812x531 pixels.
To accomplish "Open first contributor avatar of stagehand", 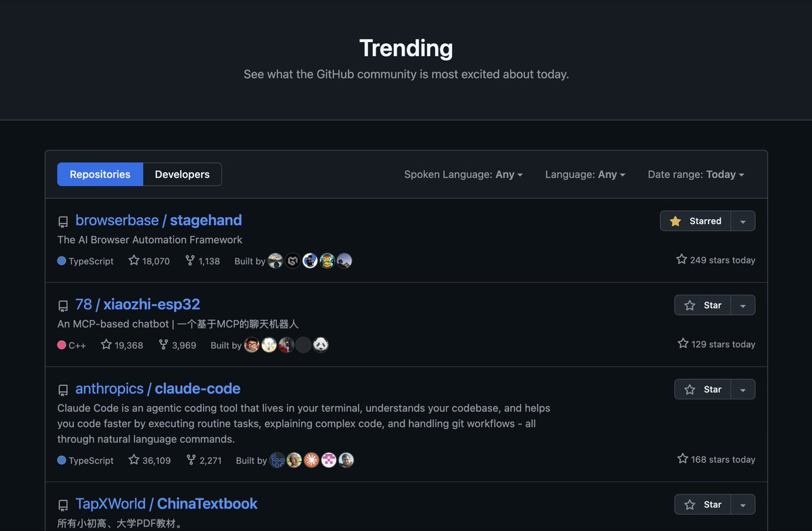I will pos(275,260).
